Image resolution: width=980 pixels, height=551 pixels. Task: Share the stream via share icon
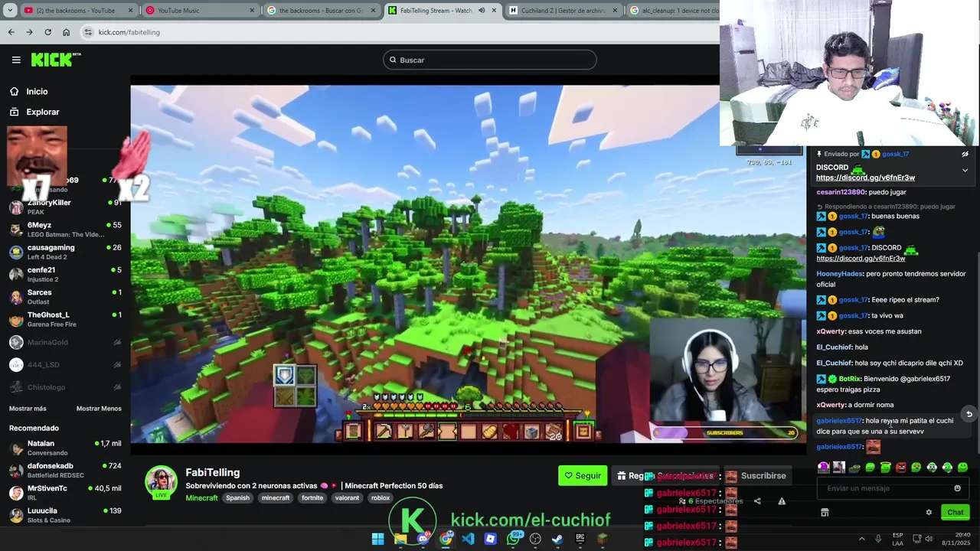[757, 501]
